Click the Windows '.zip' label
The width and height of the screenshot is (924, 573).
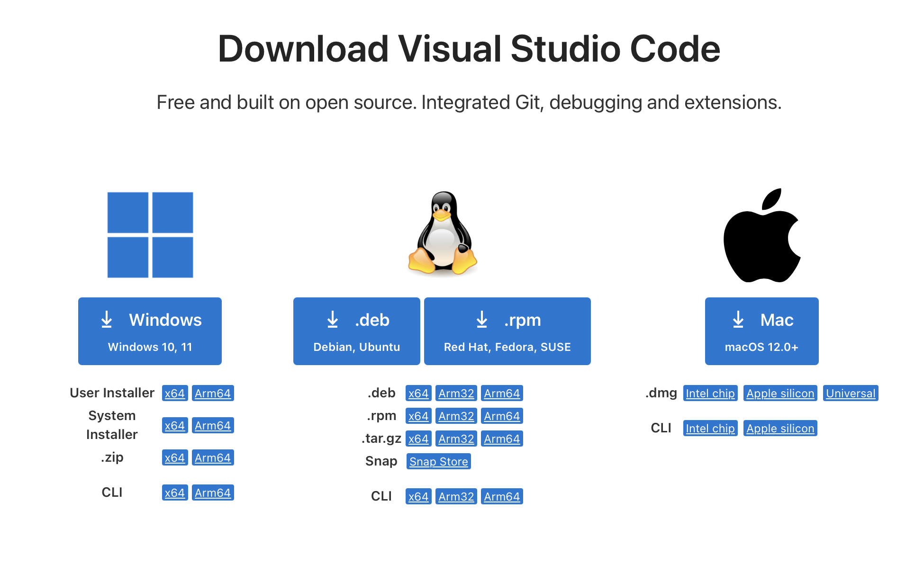pyautogui.click(x=112, y=457)
